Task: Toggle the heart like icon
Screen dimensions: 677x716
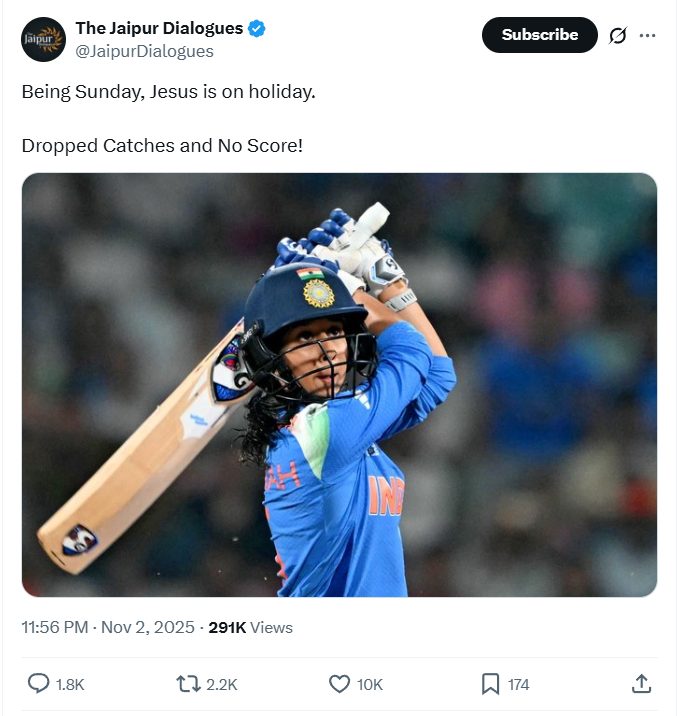Action: (x=339, y=684)
